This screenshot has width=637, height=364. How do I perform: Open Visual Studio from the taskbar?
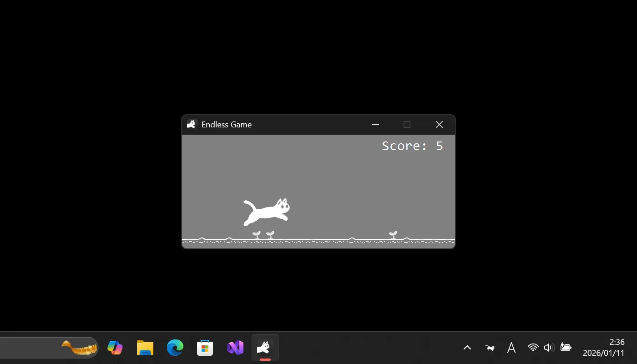coord(235,347)
